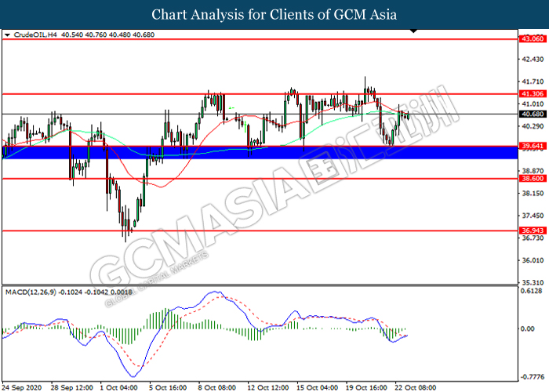This screenshot has height=392, width=549.
Task: Click the 38.150 price axis value
Action: click(533, 193)
